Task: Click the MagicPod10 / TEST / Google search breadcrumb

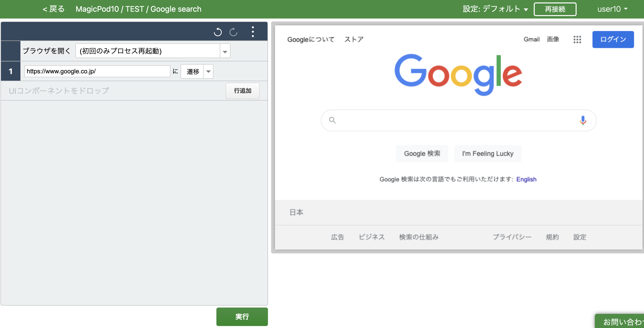Action: (138, 9)
